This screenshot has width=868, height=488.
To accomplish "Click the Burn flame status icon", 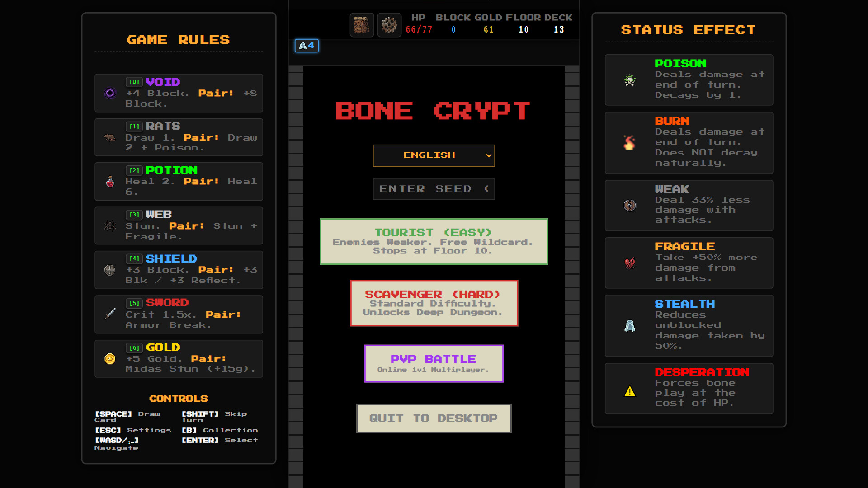I will pyautogui.click(x=629, y=143).
